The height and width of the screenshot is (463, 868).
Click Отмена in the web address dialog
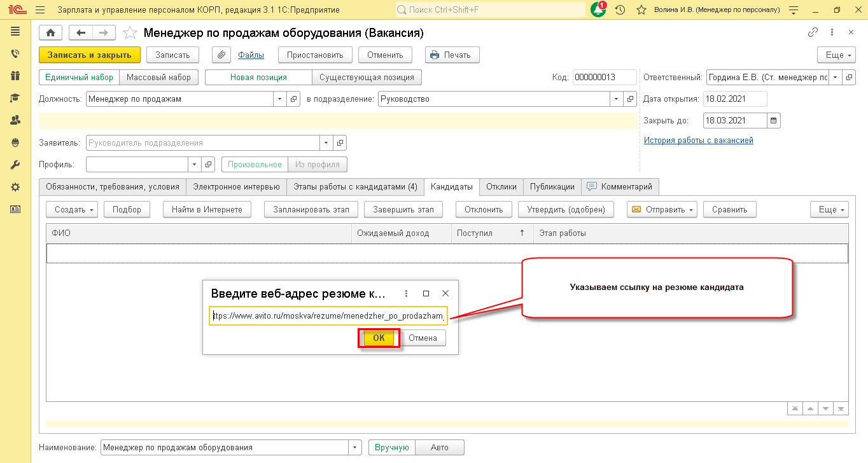423,338
